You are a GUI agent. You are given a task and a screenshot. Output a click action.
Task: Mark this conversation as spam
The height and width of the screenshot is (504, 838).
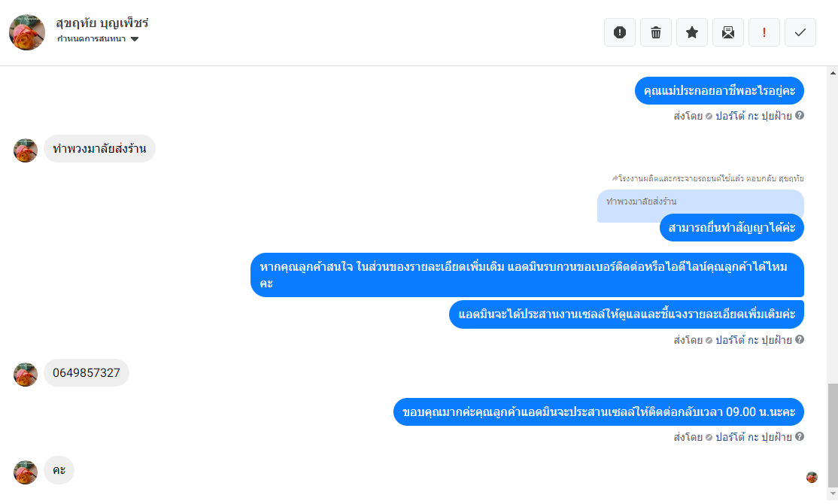click(x=620, y=32)
